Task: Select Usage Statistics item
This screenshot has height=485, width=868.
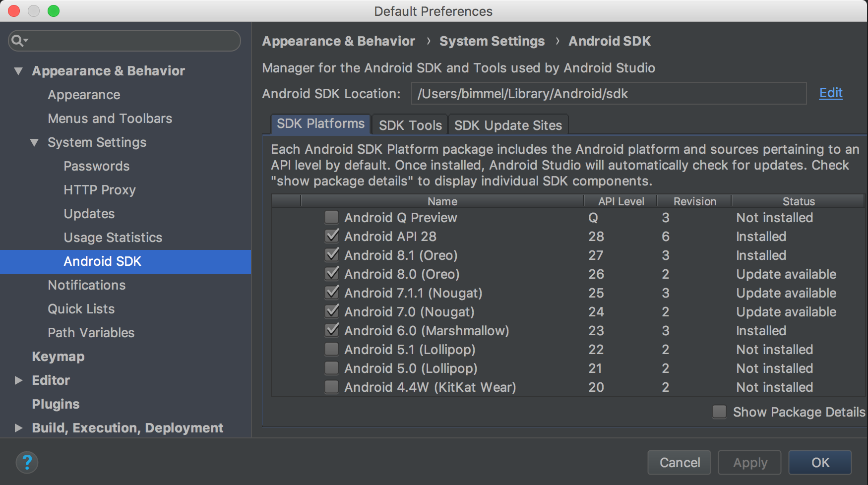Action: (113, 238)
